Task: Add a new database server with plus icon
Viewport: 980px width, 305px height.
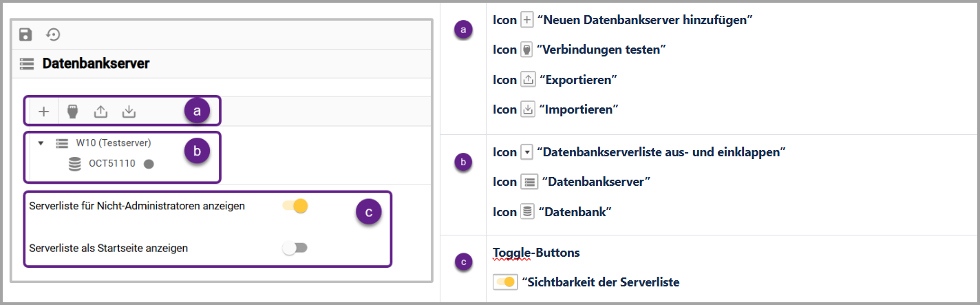Action: coord(44,111)
